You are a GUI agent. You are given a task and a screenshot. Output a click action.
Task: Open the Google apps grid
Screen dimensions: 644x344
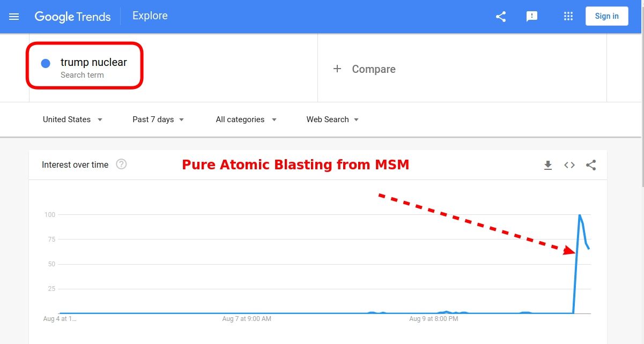click(569, 16)
